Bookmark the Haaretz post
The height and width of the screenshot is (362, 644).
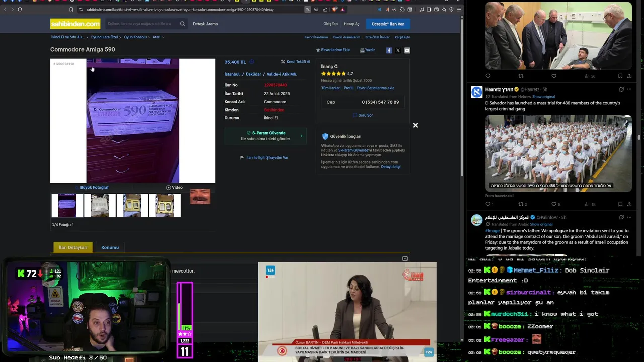(x=620, y=204)
